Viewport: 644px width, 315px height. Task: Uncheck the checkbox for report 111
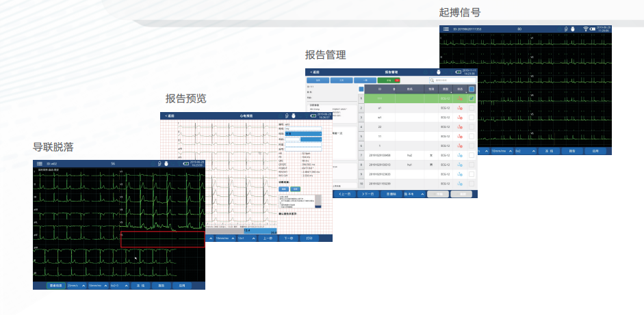point(471,99)
